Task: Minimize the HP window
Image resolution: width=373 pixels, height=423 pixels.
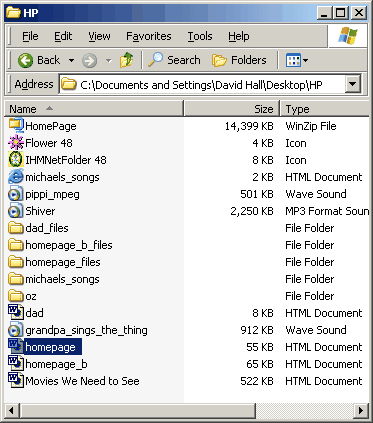Action: [324, 13]
